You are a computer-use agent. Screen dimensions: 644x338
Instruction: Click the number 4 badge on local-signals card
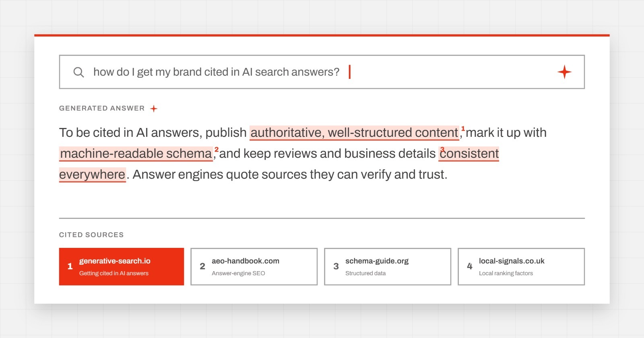[469, 266]
